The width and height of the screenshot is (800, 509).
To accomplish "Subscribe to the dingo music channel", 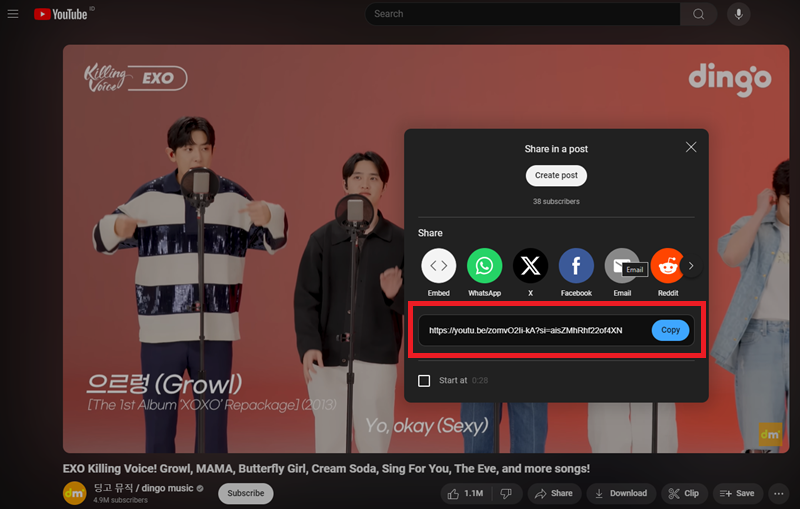I will click(245, 493).
